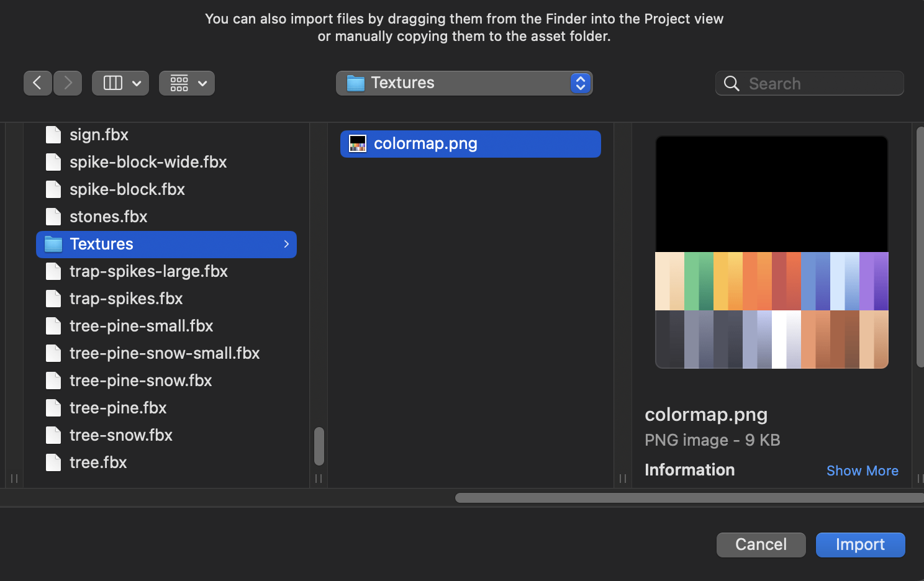Click the magnifying glass search icon
This screenshot has width=924, height=581.
coord(731,83)
